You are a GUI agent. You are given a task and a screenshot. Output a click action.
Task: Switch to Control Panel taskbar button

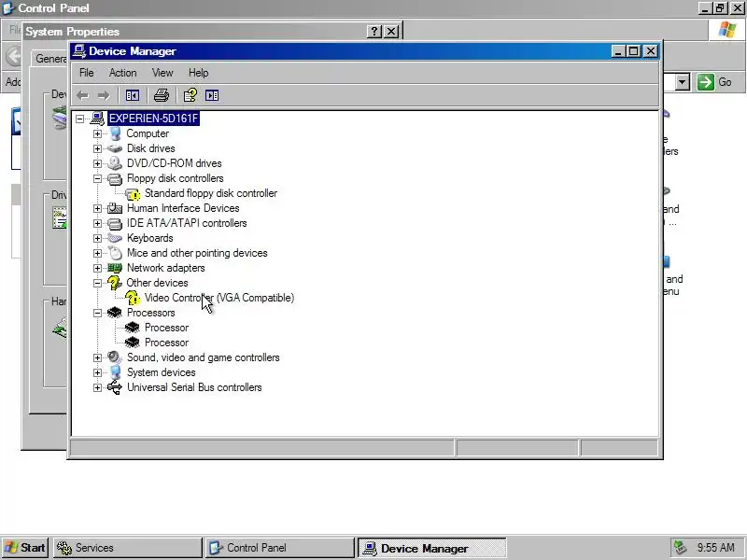pos(279,548)
